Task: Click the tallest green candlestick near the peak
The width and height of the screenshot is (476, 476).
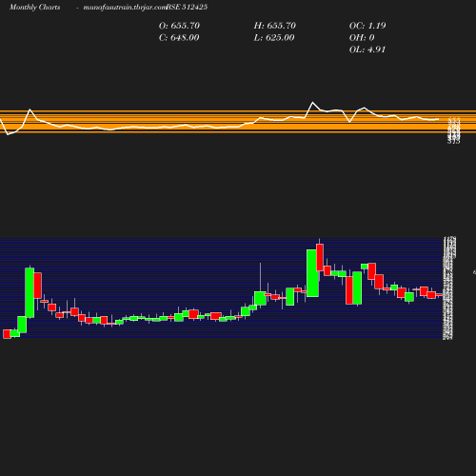Action: [x=312, y=273]
